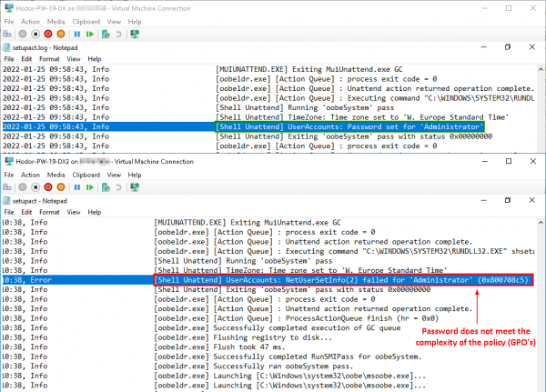This screenshot has width=546, height=392.
Task: Open Media menu of Hodor-PW-19-DX2 VM window
Action: tap(56, 175)
